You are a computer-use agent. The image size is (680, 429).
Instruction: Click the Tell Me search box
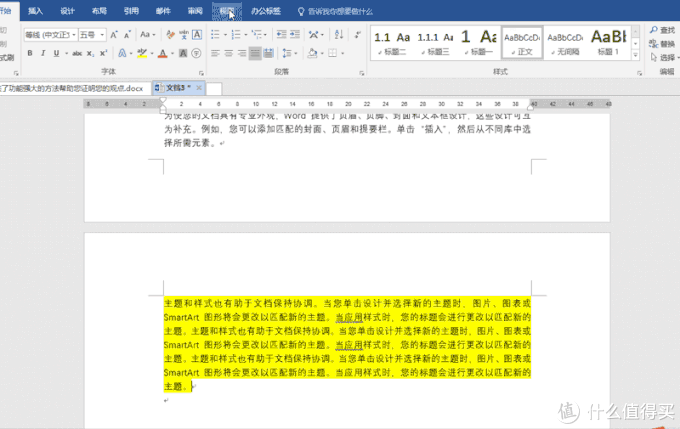click(335, 11)
